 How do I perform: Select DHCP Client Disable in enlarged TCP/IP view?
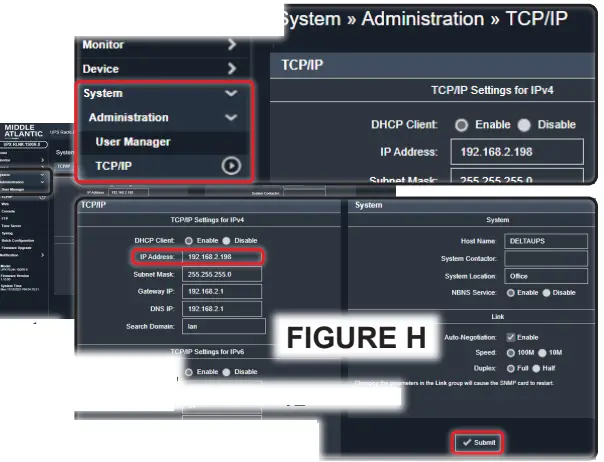(x=524, y=125)
